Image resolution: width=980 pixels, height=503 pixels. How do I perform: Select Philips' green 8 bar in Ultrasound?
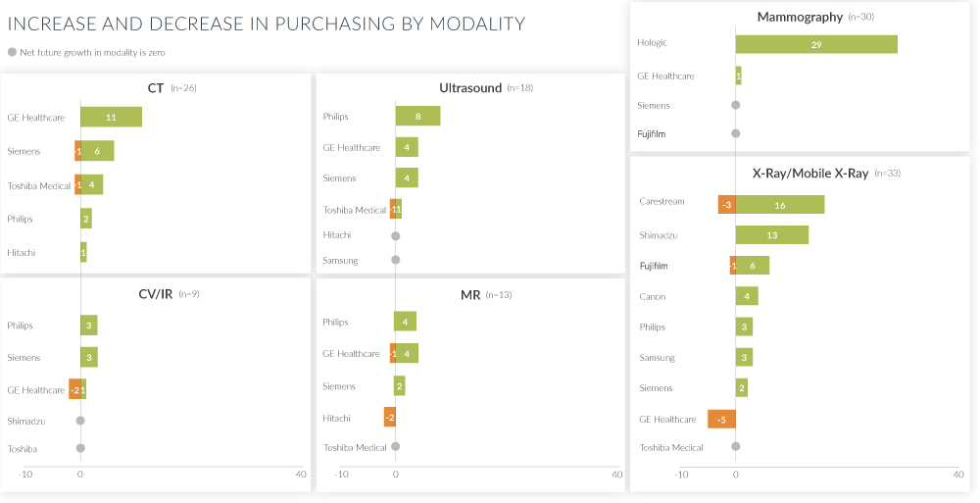[x=417, y=116]
